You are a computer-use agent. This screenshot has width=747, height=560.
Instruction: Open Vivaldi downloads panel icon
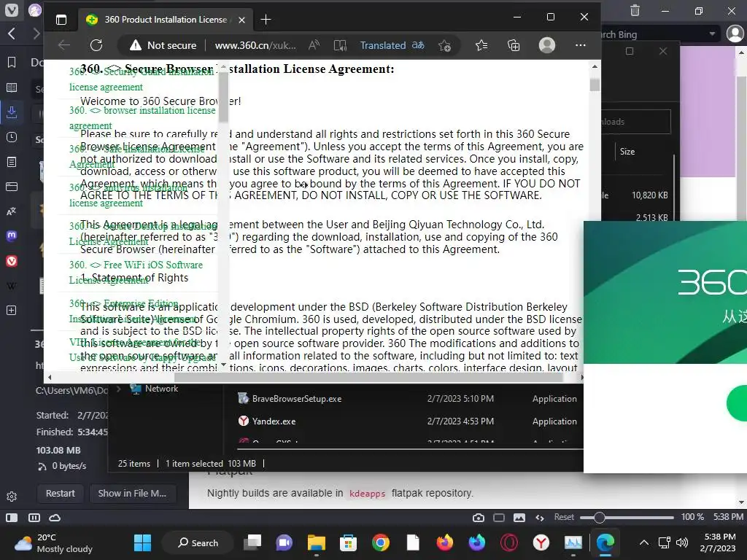click(x=12, y=112)
